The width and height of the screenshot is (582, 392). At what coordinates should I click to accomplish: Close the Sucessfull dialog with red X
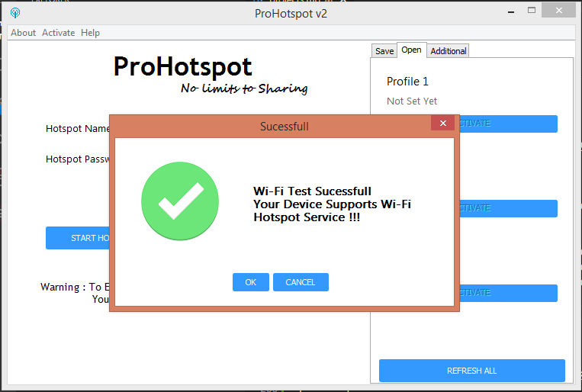point(443,123)
